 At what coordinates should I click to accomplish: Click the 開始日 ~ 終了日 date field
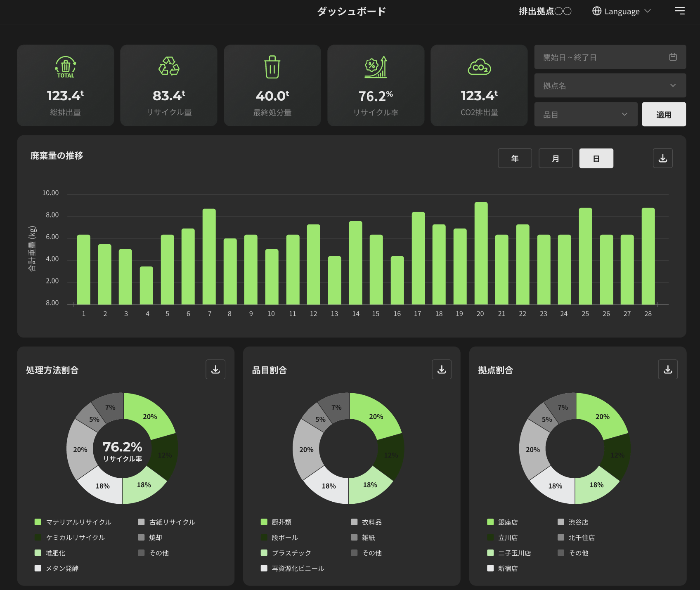[x=610, y=57]
